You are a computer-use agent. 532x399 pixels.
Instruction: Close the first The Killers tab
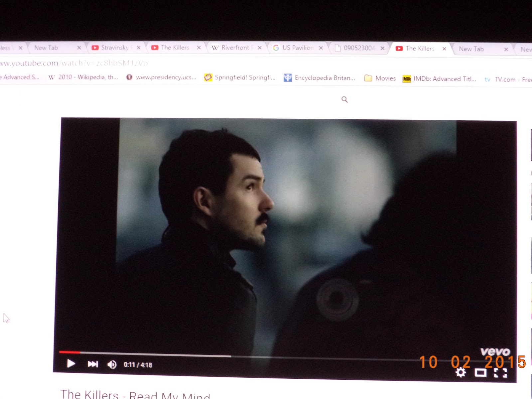199,48
